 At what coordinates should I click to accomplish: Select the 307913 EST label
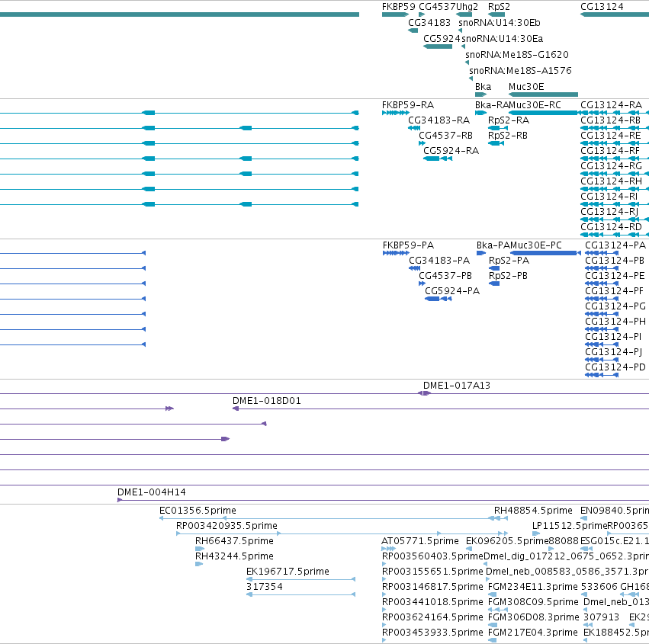pyautogui.click(x=601, y=617)
